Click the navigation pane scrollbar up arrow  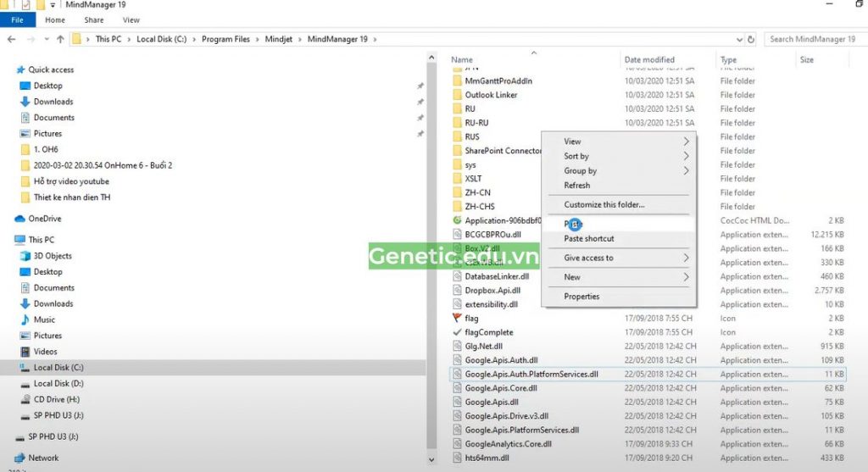[431, 58]
